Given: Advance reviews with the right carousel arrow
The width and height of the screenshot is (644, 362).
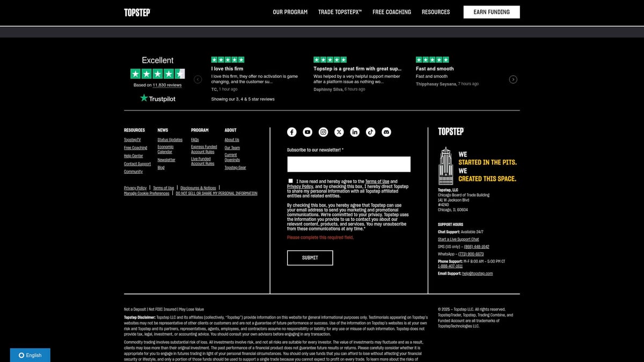Looking at the screenshot, I should tap(513, 79).
